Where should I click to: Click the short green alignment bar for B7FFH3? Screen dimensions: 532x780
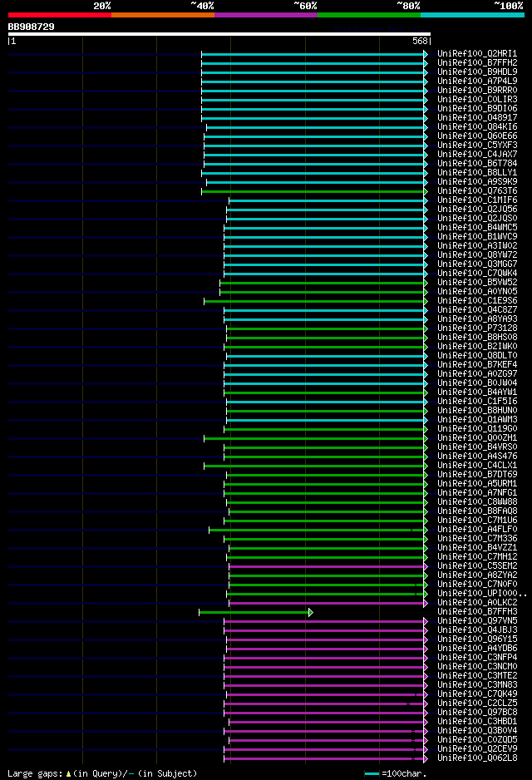coord(255,612)
